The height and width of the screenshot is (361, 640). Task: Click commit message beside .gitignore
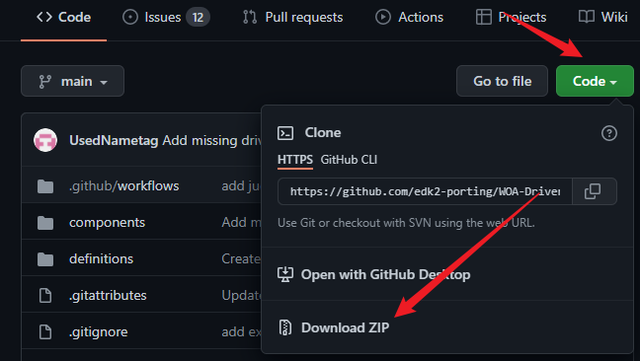coord(241,332)
